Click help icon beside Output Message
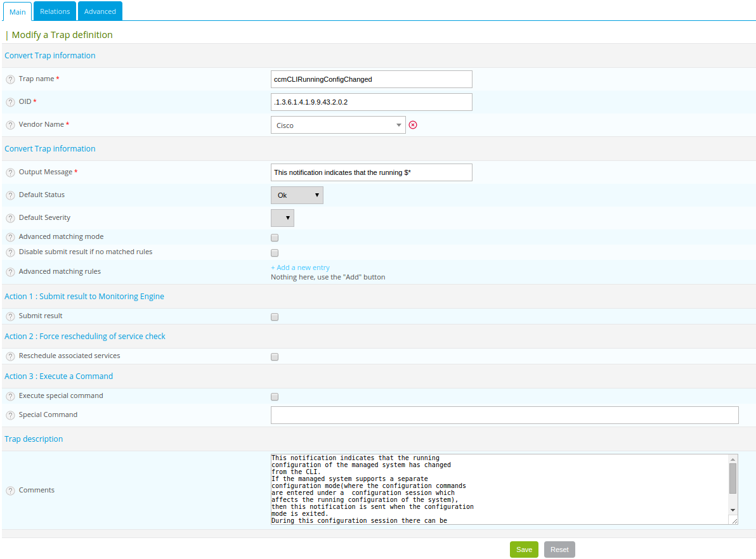This screenshot has height=559, width=756. (x=10, y=172)
